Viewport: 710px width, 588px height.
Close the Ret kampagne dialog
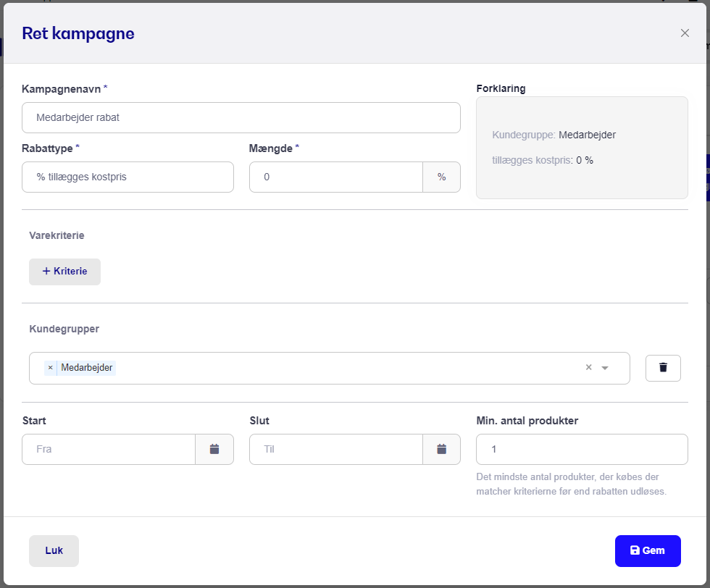click(x=685, y=33)
